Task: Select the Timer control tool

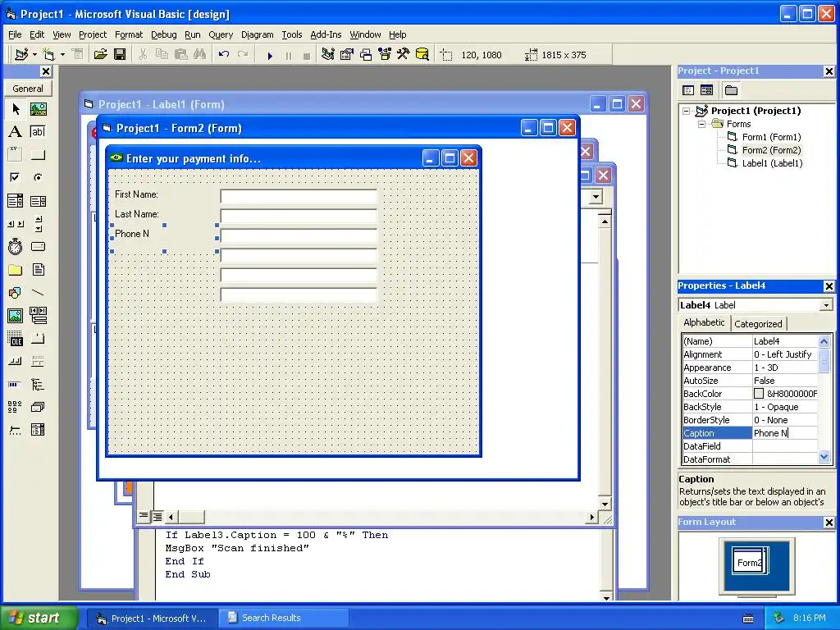Action: pyautogui.click(x=15, y=246)
